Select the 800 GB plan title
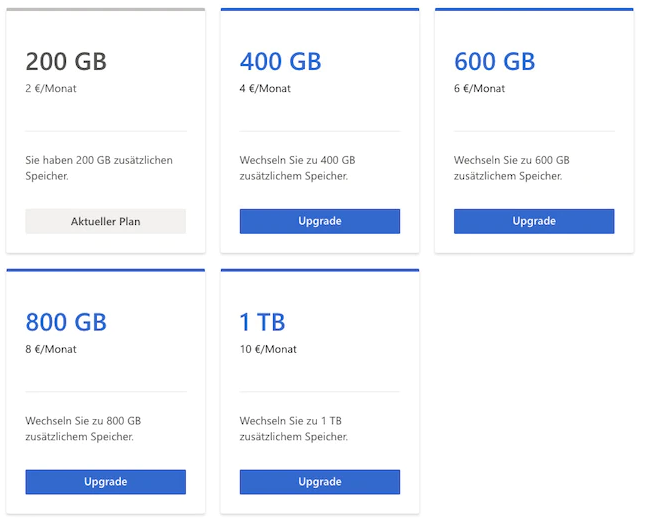The image size is (654, 526). [66, 322]
